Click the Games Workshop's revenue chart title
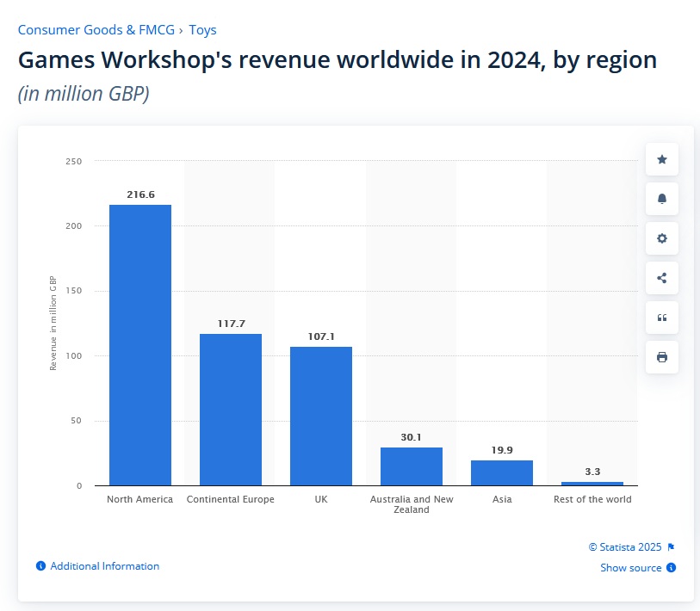The image size is (700, 611). (x=338, y=59)
